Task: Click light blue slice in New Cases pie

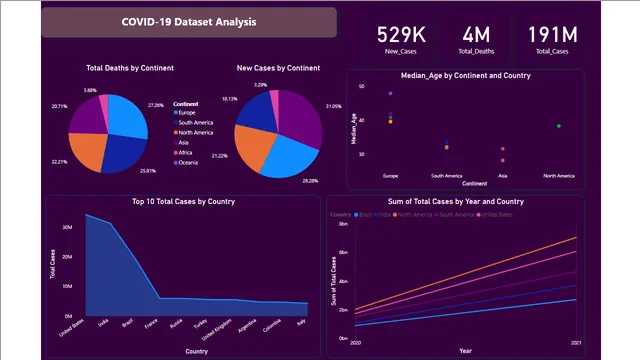Action: point(288,157)
